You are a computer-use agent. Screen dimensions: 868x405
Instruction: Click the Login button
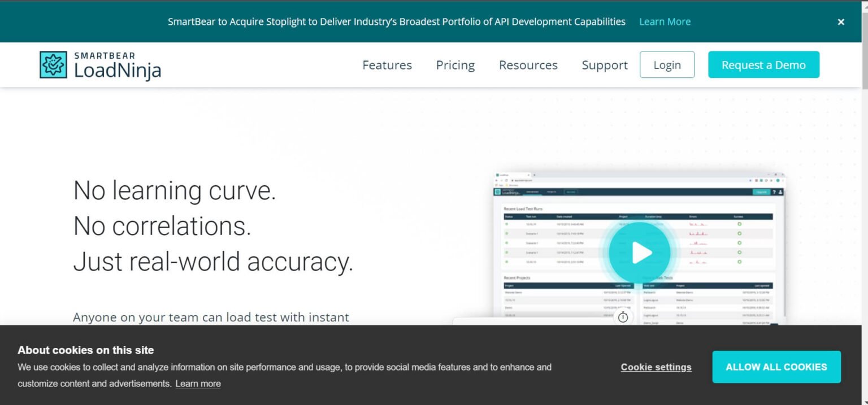(667, 65)
